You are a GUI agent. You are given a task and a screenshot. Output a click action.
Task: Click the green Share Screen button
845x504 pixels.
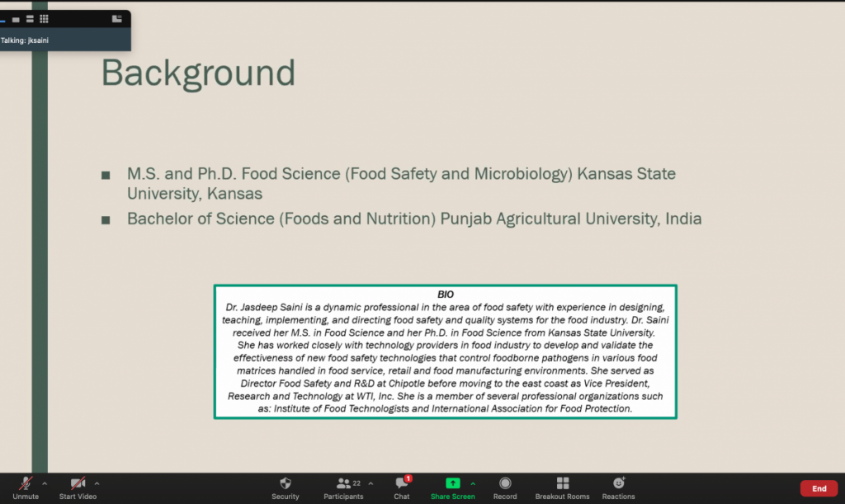point(453,488)
